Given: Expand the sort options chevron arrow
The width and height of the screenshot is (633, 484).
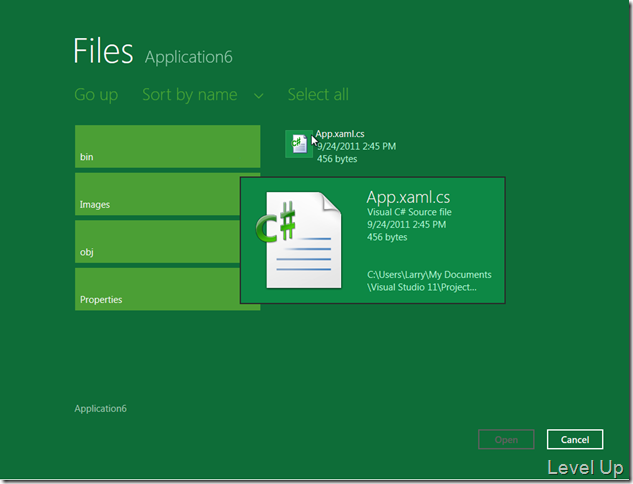Looking at the screenshot, I should (259, 96).
